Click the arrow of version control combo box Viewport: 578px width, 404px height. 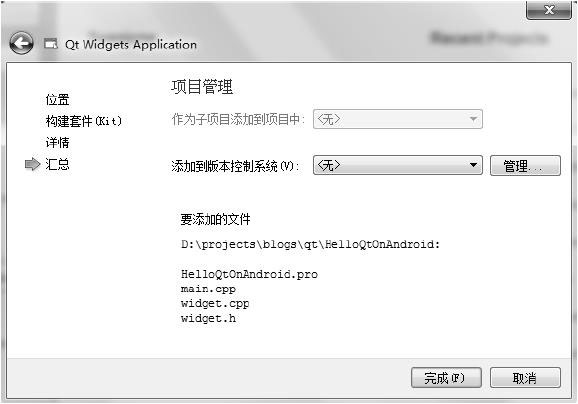point(474,165)
